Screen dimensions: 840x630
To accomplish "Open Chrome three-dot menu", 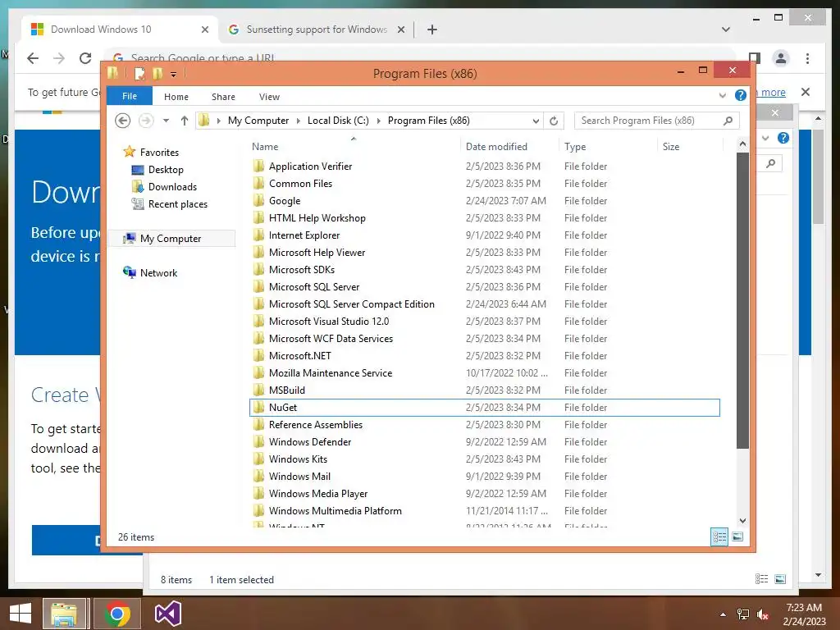I will coord(807,58).
